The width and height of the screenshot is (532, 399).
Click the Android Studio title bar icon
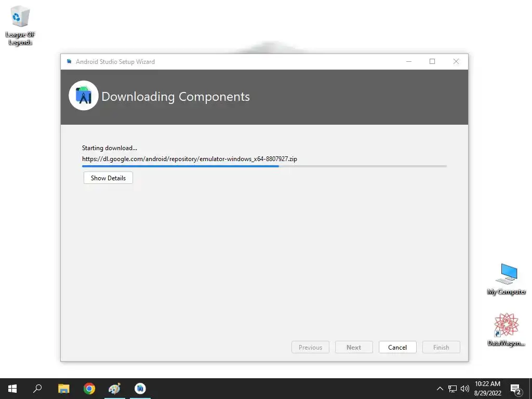pyautogui.click(x=69, y=61)
